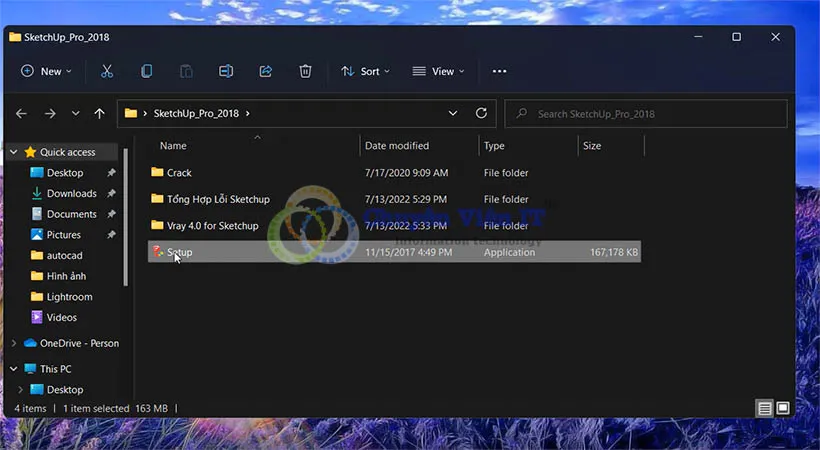
Task: Open the Sort options dropdown
Action: click(365, 71)
